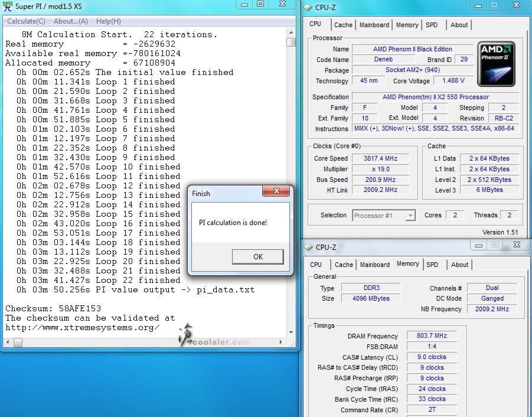Open About tab in lower CPU-Z window
The width and height of the screenshot is (532, 417).
click(x=459, y=265)
